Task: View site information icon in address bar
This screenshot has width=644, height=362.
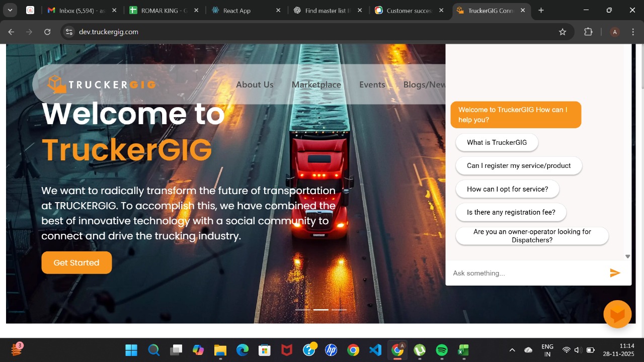Action: coord(69,32)
